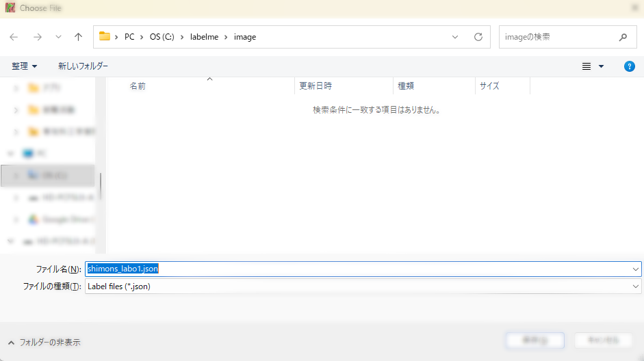The width and height of the screenshot is (644, 361).
Task: Click the search magnifier icon
Action: 623,37
